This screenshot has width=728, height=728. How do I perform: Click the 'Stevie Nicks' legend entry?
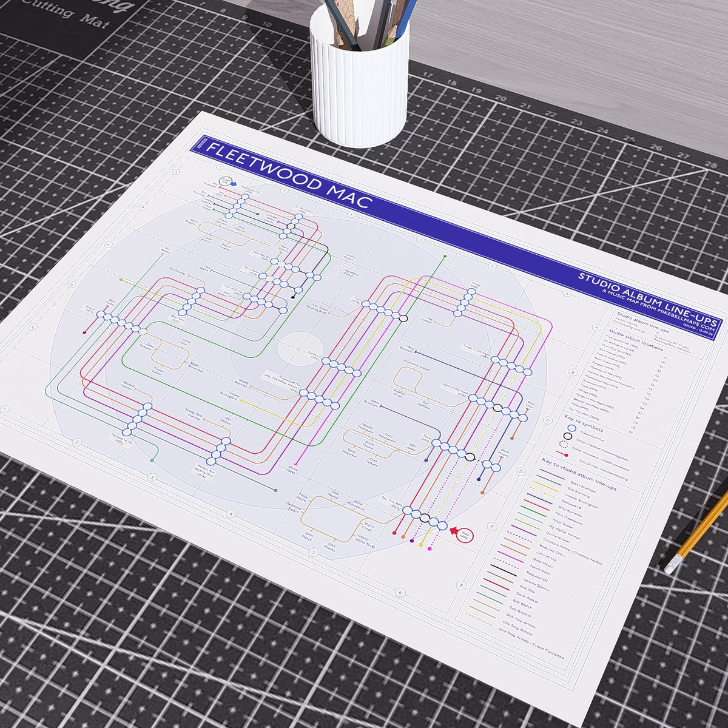point(540,569)
